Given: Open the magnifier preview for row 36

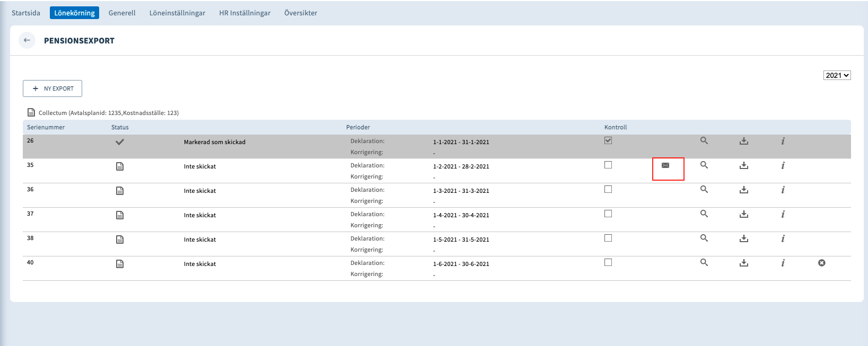Looking at the screenshot, I should tap(704, 190).
